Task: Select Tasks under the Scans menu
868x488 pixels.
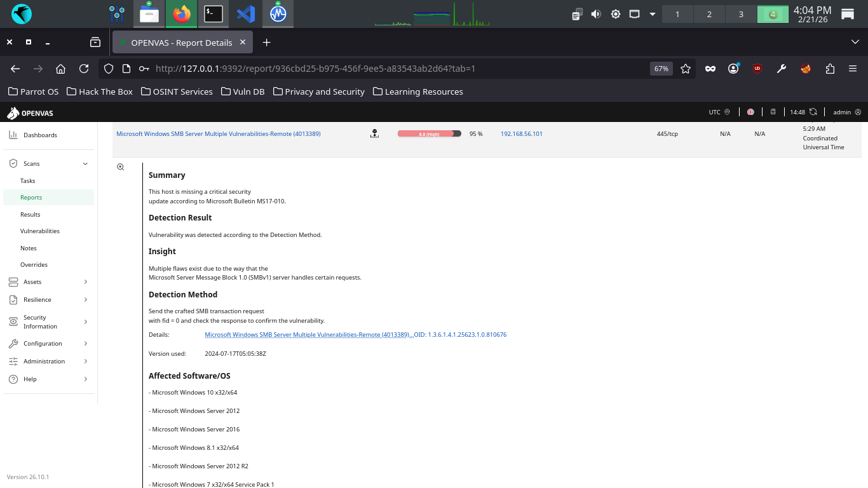Action: point(28,181)
